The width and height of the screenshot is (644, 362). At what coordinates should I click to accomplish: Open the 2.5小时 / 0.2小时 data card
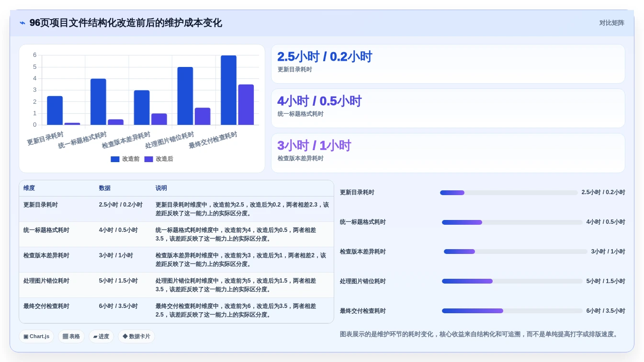click(448, 64)
